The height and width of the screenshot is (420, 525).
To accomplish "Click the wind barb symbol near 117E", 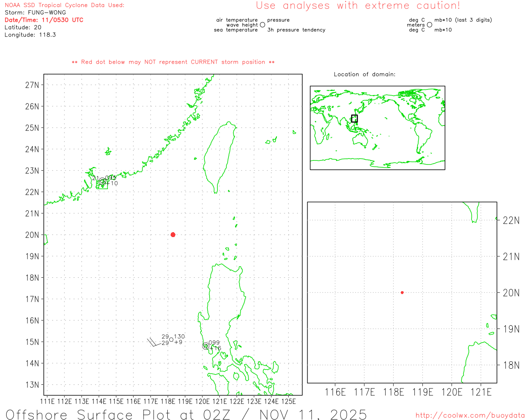I will click(153, 342).
